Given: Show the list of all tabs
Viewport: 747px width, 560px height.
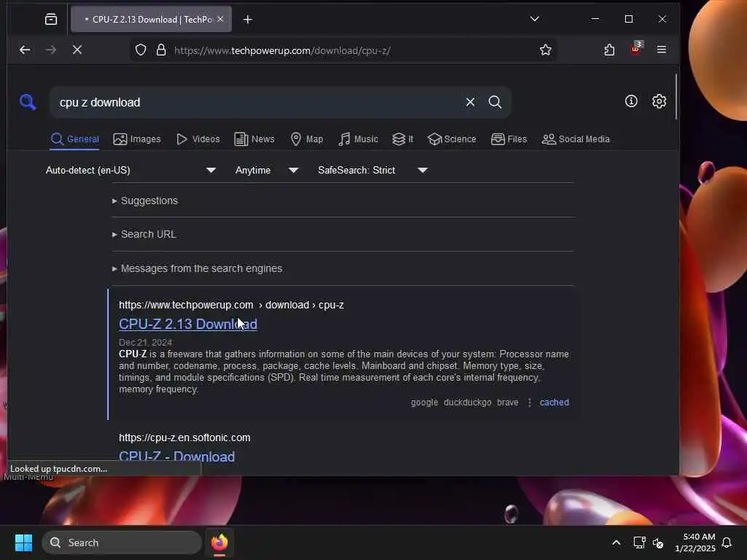Looking at the screenshot, I should 535,19.
